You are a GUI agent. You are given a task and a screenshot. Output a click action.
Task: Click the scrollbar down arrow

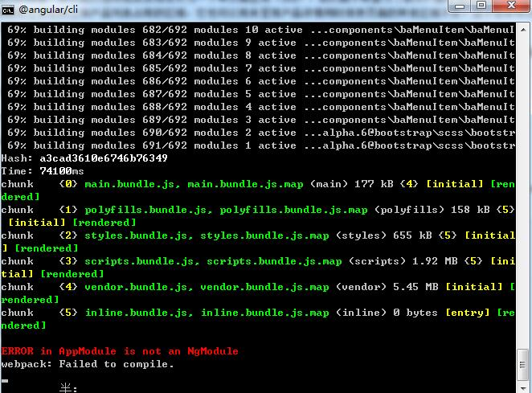[x=523, y=388]
